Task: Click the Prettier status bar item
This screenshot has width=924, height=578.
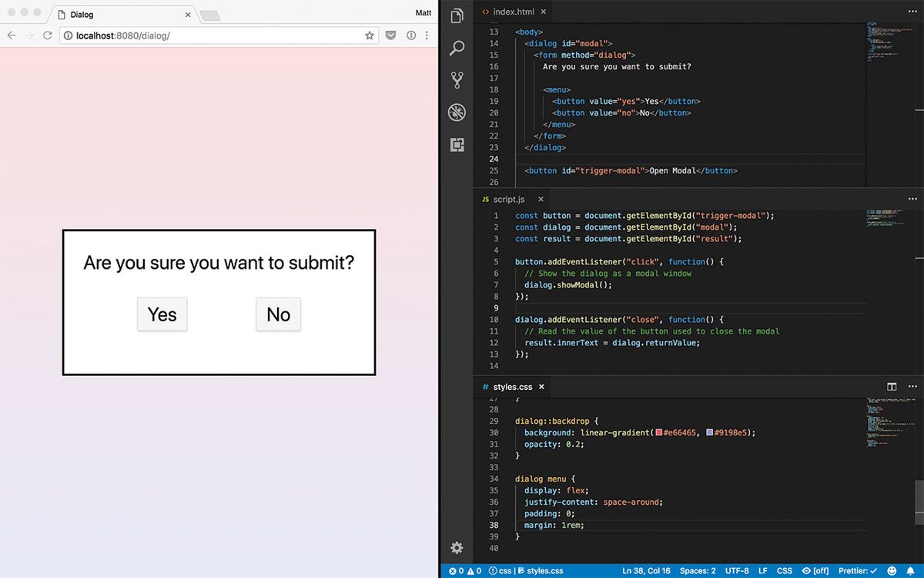Action: tap(857, 570)
